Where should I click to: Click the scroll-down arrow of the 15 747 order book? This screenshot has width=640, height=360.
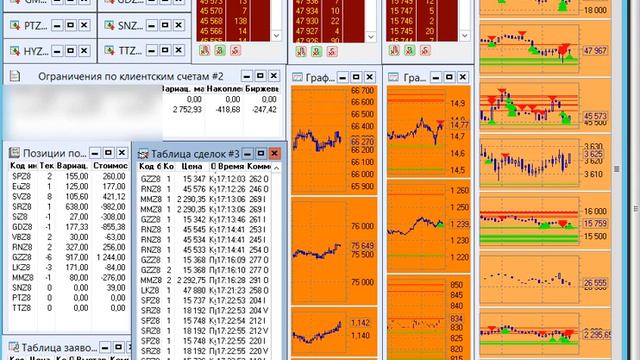click(x=464, y=36)
